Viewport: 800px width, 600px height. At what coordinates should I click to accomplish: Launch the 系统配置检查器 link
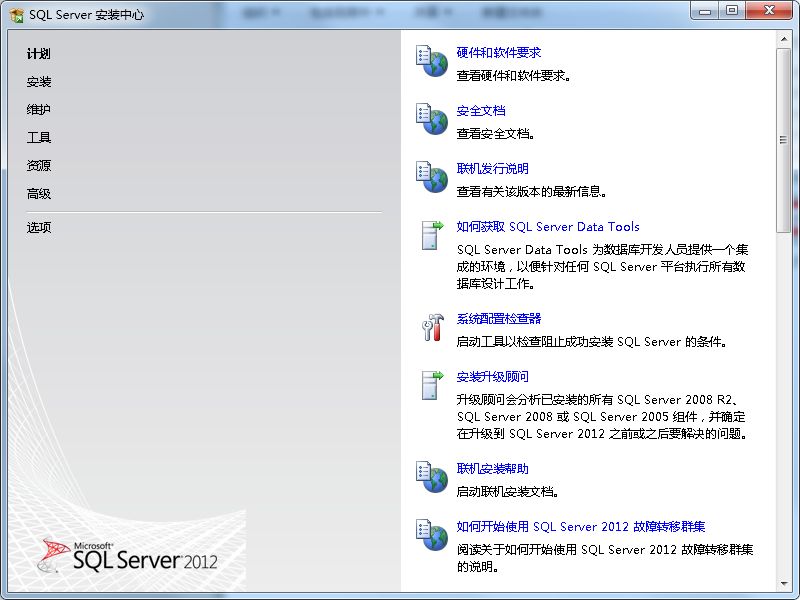click(x=498, y=319)
